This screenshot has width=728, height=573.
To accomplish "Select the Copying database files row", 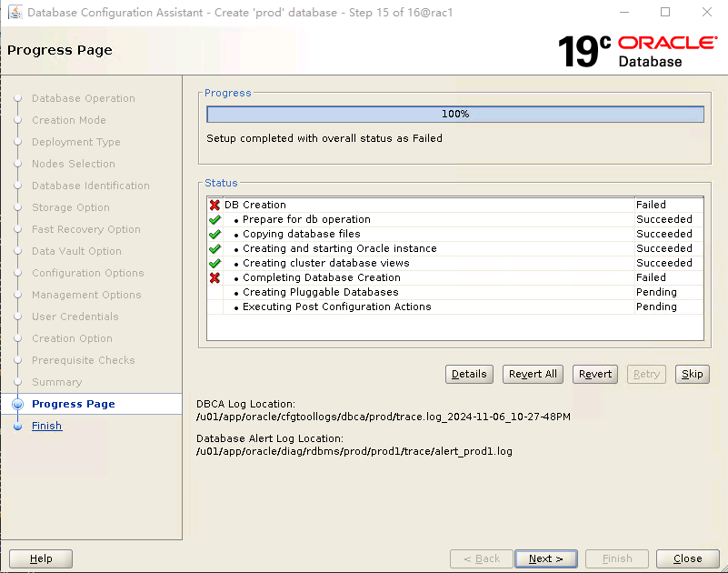I will pos(455,234).
